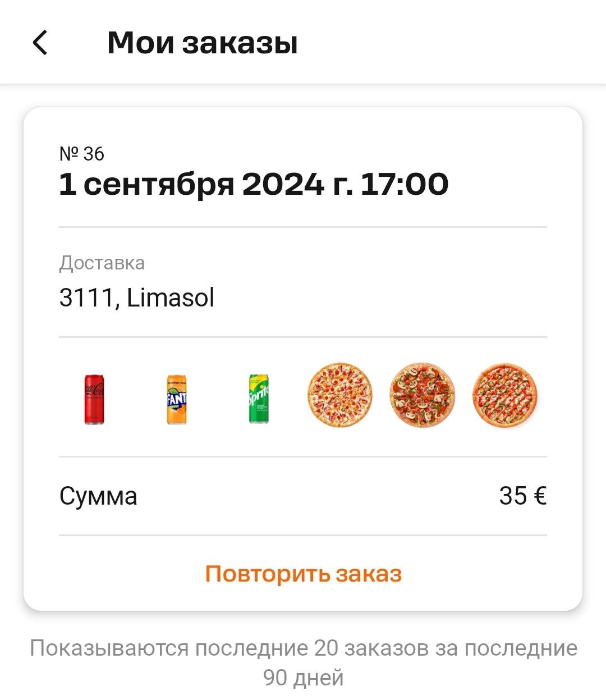Tap the "Доставка" label
The height and width of the screenshot is (700, 606).
pyautogui.click(x=102, y=263)
